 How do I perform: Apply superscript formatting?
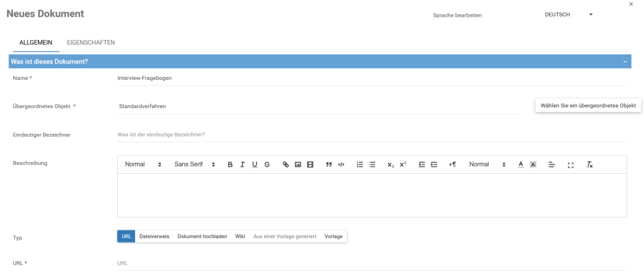tap(403, 165)
